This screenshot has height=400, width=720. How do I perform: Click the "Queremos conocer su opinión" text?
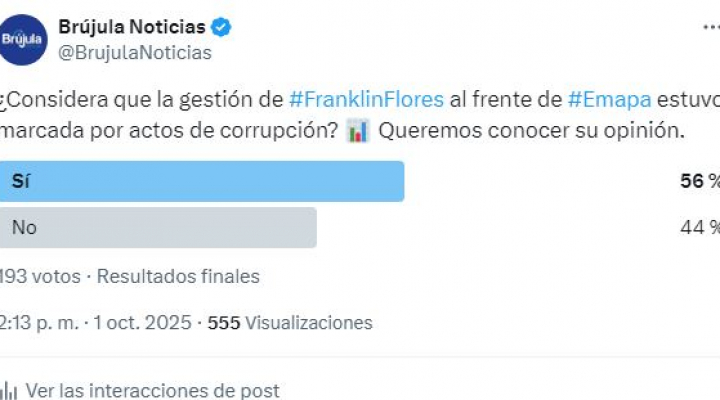[533, 131]
